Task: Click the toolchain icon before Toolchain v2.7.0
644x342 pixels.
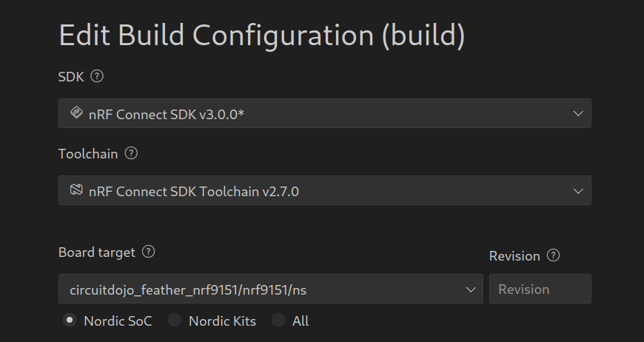Action: (x=76, y=190)
